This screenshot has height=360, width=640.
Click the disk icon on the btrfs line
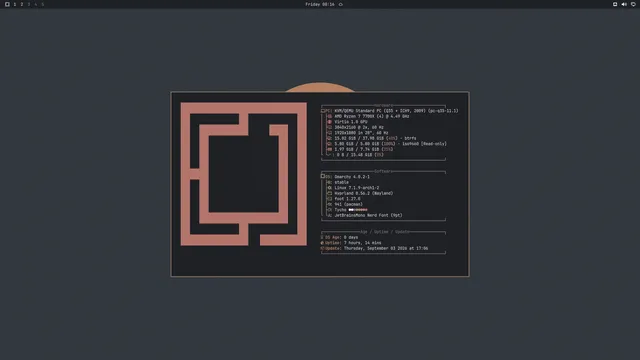[x=330, y=138]
